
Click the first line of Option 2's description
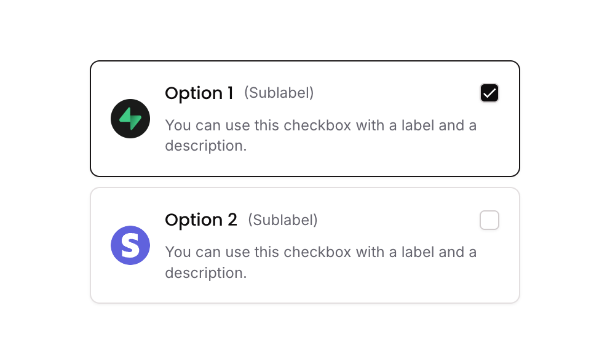coord(320,252)
